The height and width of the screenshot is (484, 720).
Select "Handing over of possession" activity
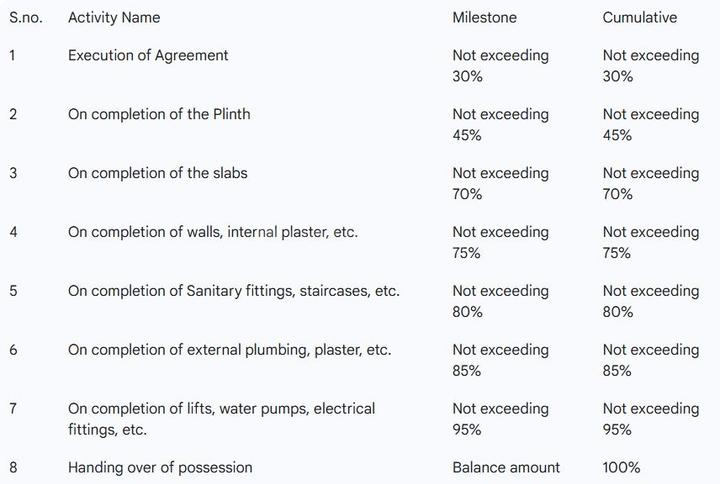[x=160, y=467]
